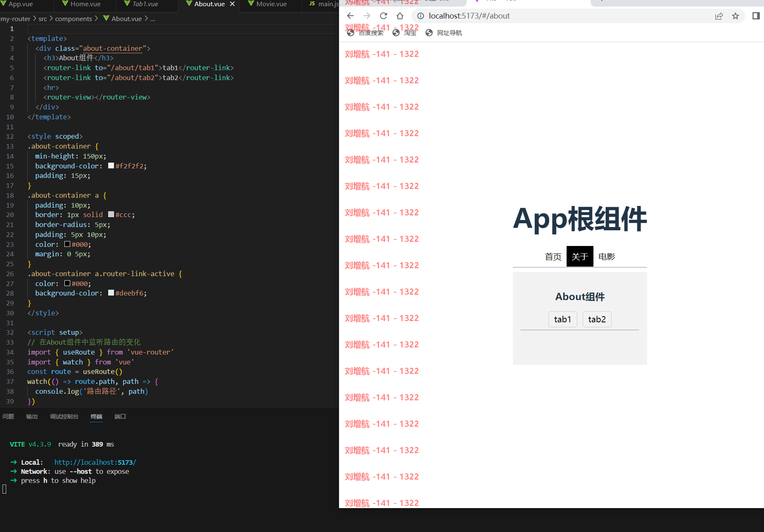Click '/about/tab2' router-link code line
Image resolution: width=764 pixels, height=532 pixels.
[138, 78]
